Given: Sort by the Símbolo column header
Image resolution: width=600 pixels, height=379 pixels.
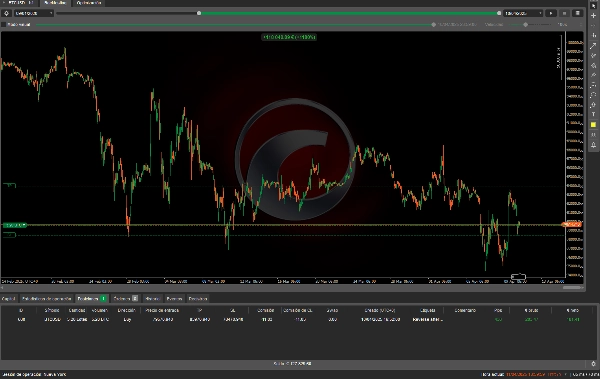Looking at the screenshot, I should [x=52, y=310].
